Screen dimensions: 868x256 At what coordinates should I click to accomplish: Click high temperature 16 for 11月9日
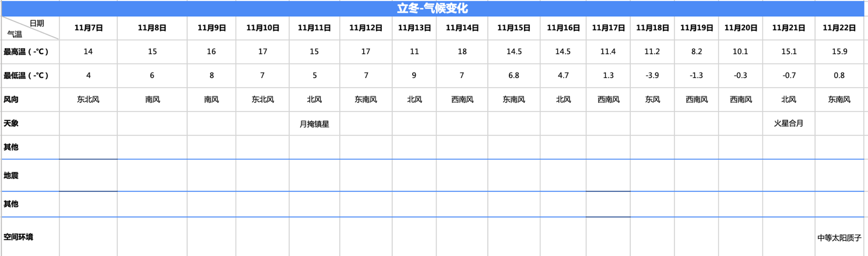pos(212,52)
